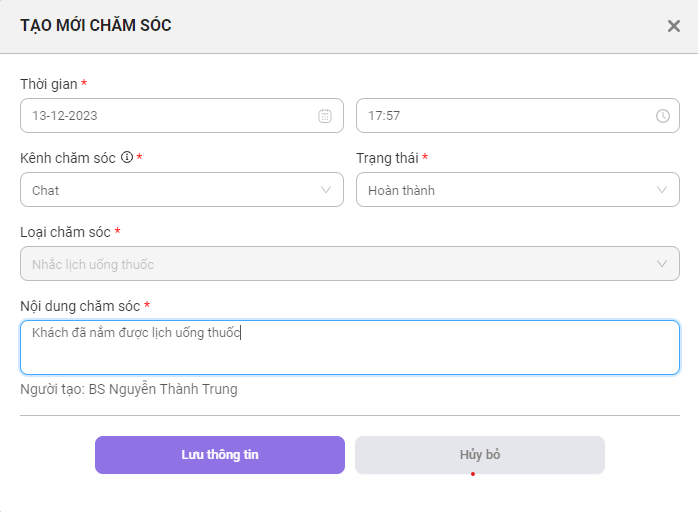Click the clock icon in time field
This screenshot has height=512, width=698.
tap(663, 116)
